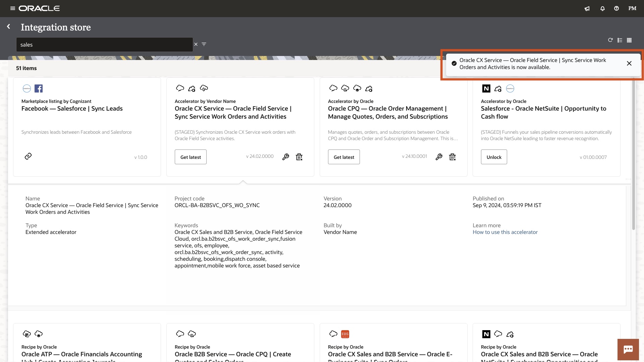This screenshot has height=362, width=644.
Task: Dismiss the now available notification
Action: (629, 63)
